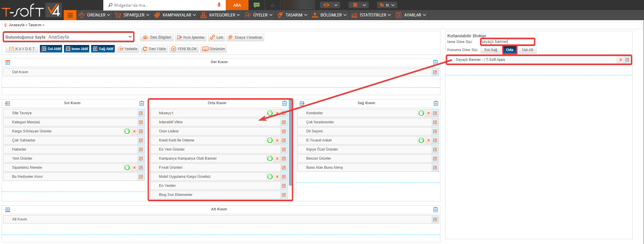
Task: Edit the Blog Son Eklenenler block
Action: pos(284,195)
